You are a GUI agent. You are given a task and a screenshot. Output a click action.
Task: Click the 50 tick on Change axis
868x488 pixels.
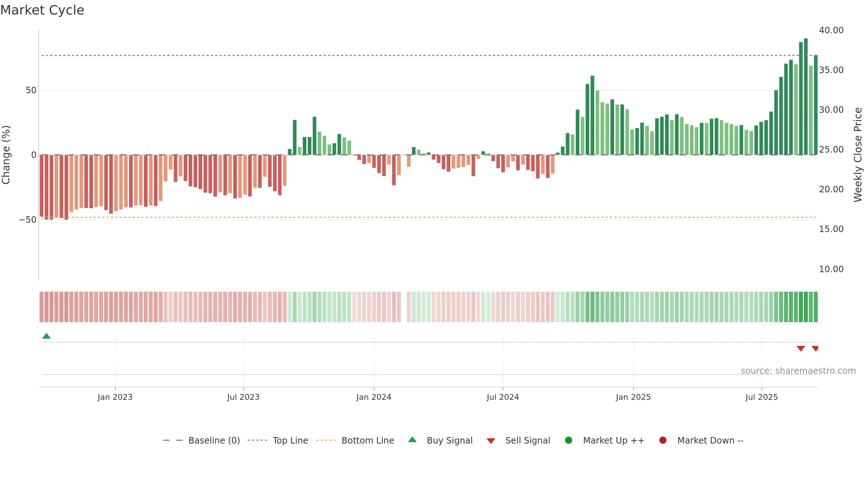pyautogui.click(x=31, y=90)
